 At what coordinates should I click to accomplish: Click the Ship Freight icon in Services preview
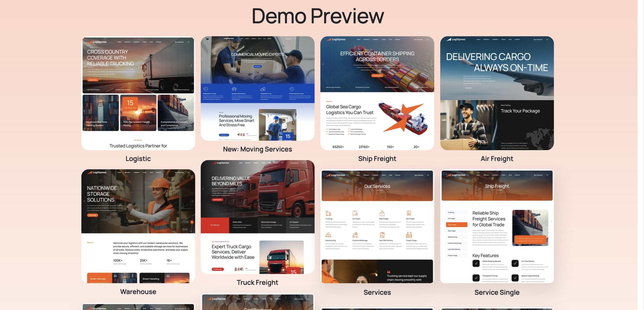(x=382, y=213)
